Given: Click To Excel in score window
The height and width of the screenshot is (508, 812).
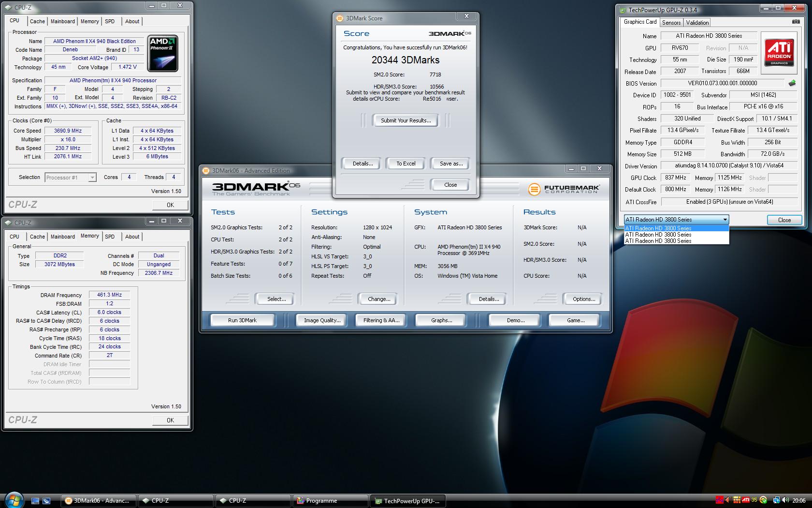Looking at the screenshot, I should [406, 164].
